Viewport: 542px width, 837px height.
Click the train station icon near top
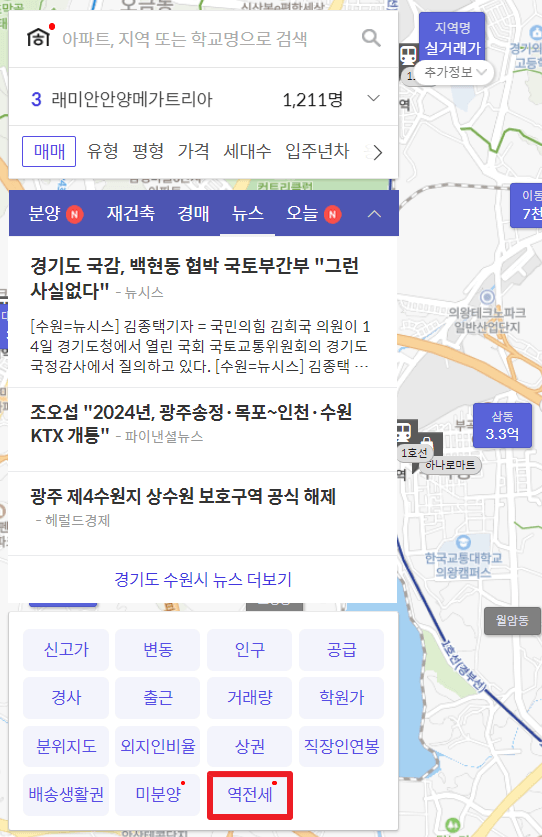[x=409, y=54]
